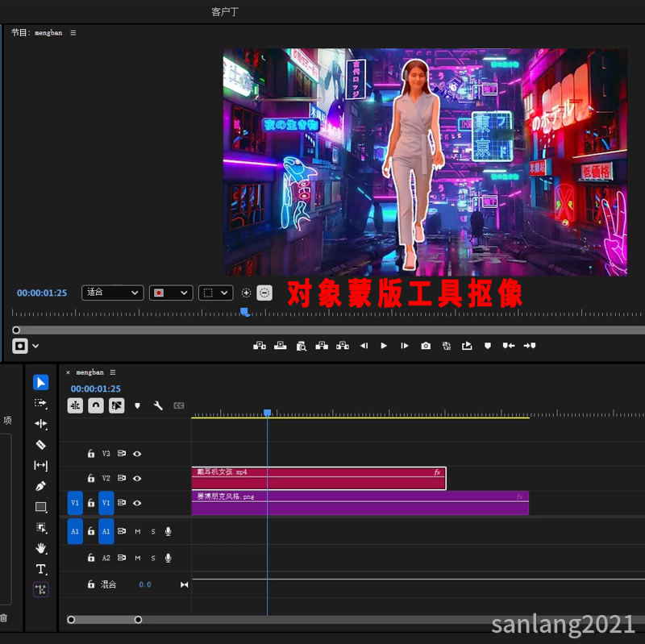This screenshot has width=645, height=644.
Task: Click the tool below the Type tool
Action: click(41, 590)
